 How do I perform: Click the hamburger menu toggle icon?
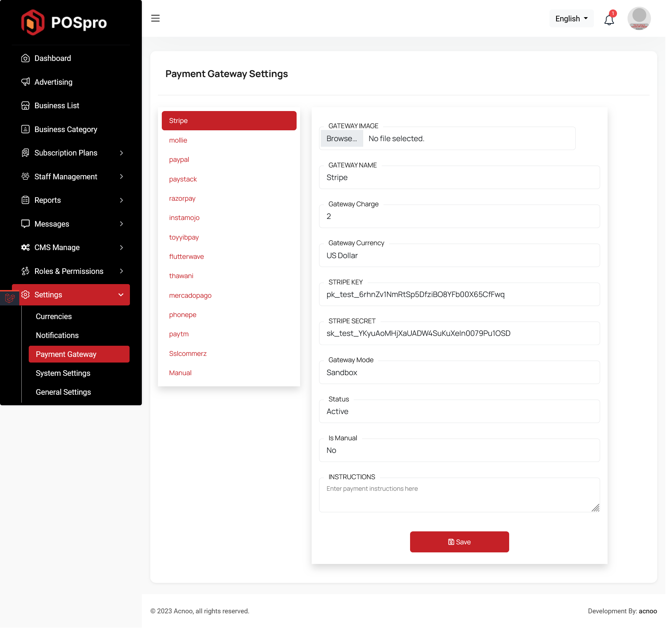coord(155,18)
